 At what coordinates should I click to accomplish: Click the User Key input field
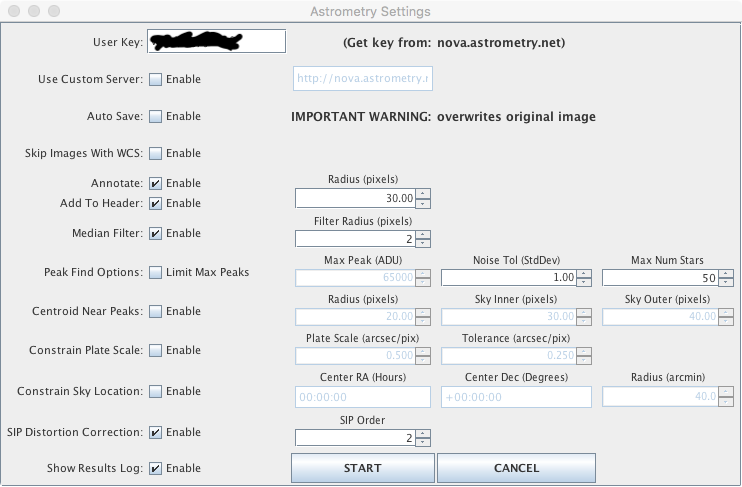[216, 41]
